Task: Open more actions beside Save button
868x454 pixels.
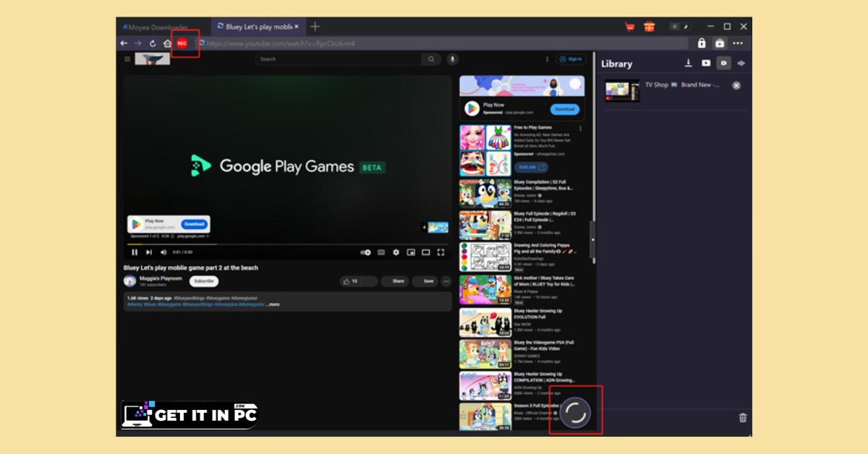Action: [446, 281]
